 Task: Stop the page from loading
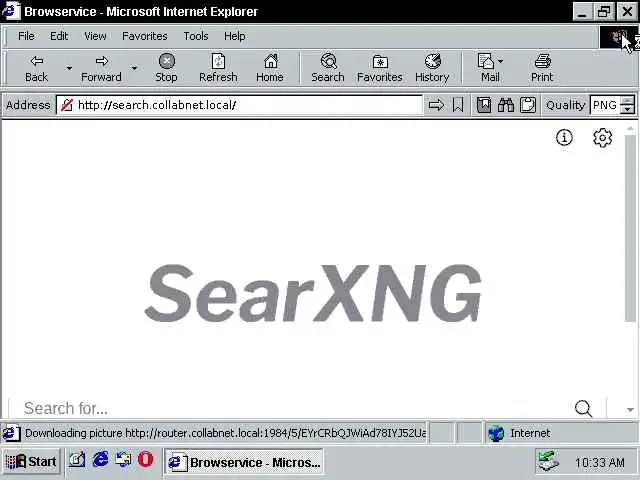[x=166, y=69]
